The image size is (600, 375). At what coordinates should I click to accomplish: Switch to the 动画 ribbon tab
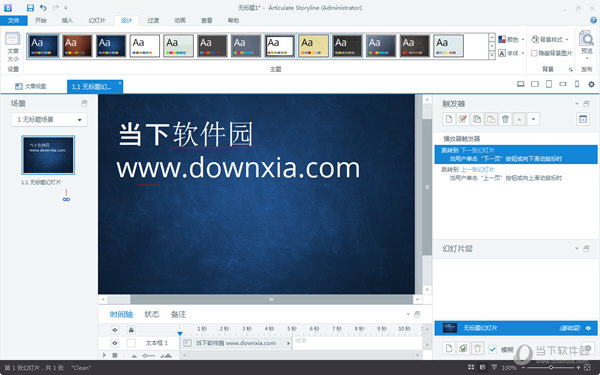(180, 21)
